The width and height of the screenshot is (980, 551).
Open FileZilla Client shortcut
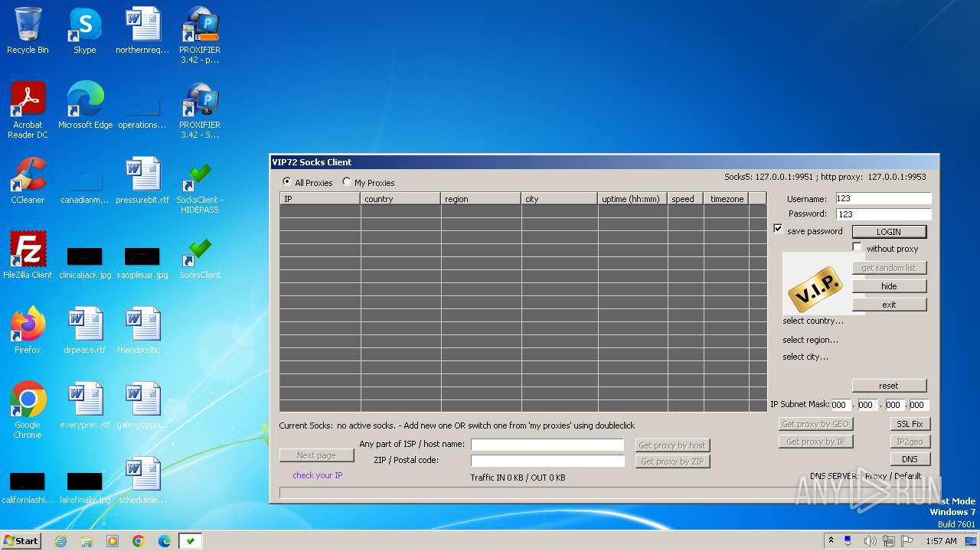(28, 256)
